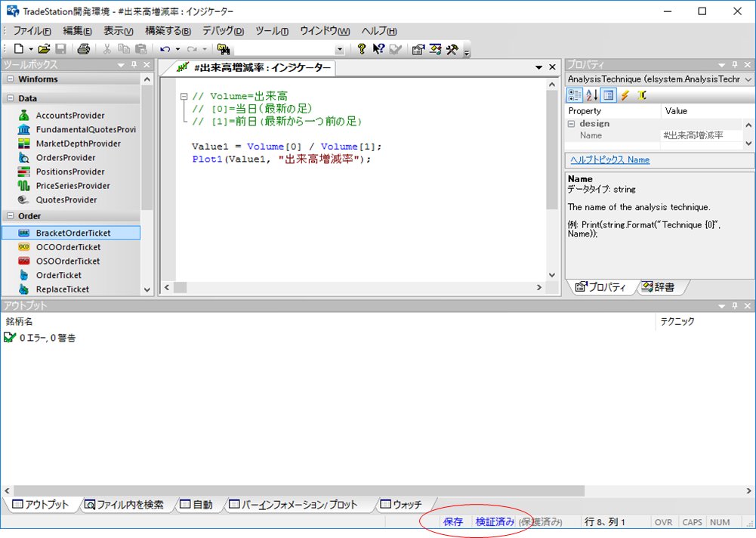This screenshot has height=538, width=756.
Task: Open the ウインドウ menu
Action: tap(325, 31)
